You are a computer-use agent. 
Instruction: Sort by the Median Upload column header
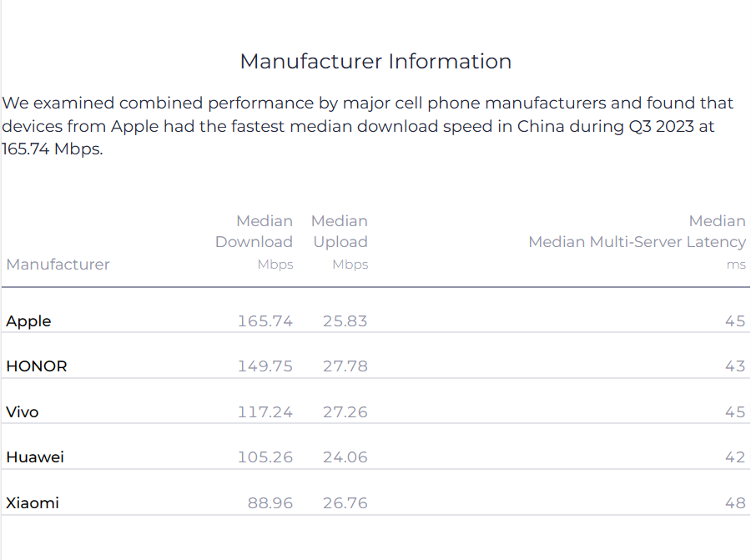click(x=340, y=242)
